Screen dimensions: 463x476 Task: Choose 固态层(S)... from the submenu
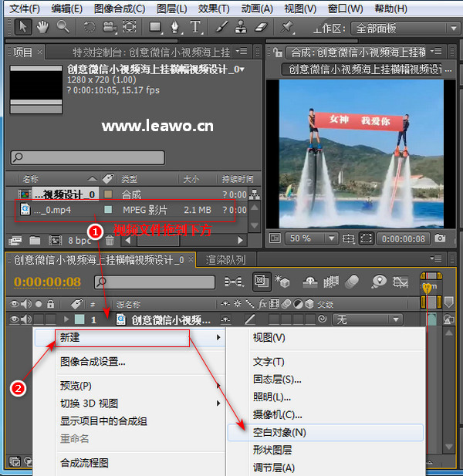(x=326, y=380)
